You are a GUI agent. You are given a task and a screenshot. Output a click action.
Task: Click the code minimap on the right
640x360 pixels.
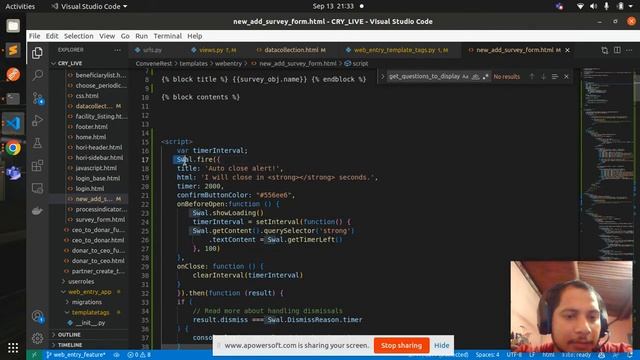607,163
